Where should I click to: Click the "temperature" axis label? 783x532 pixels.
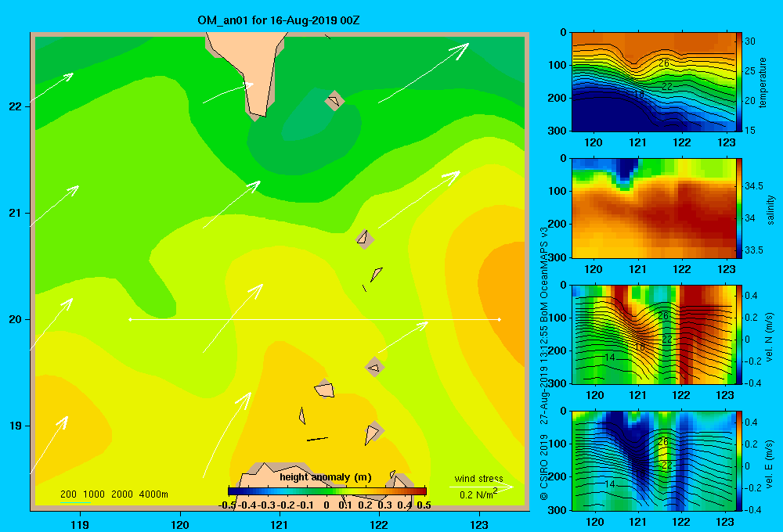pos(763,82)
